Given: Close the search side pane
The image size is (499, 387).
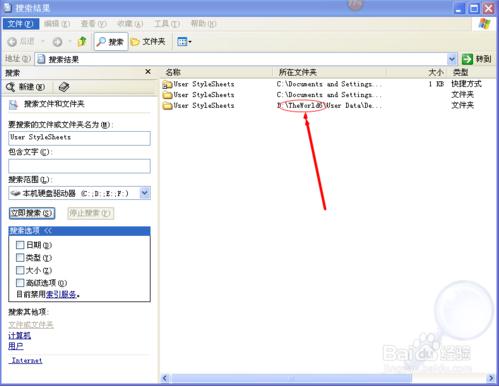Looking at the screenshot, I should coord(148,72).
